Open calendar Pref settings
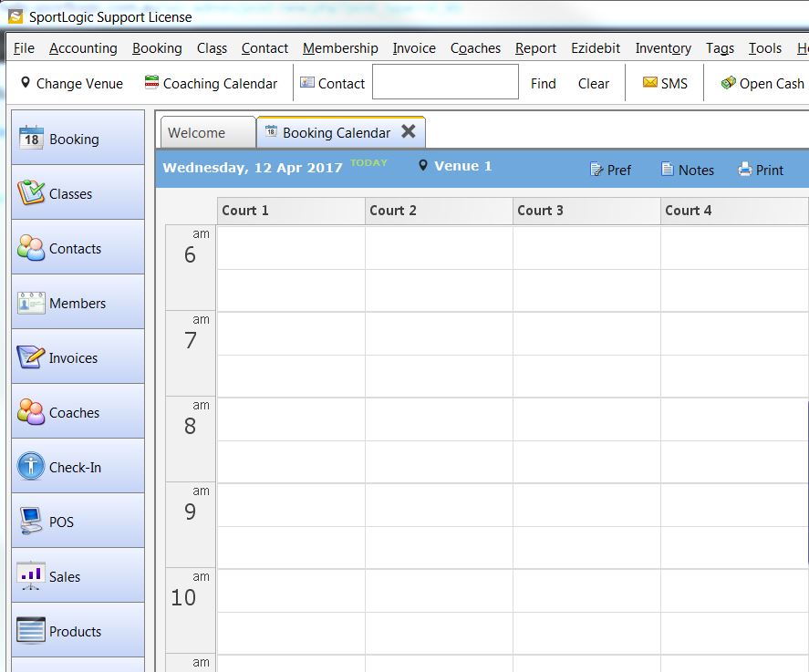Viewport: 809px width, 672px height. 610,170
